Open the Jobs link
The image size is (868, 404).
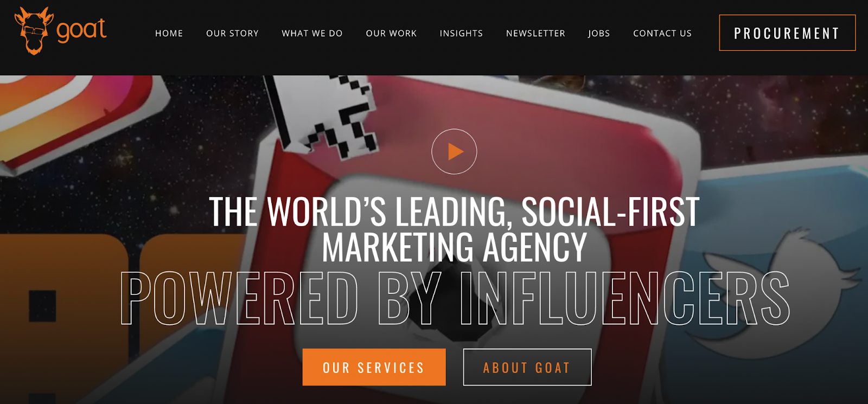click(599, 33)
